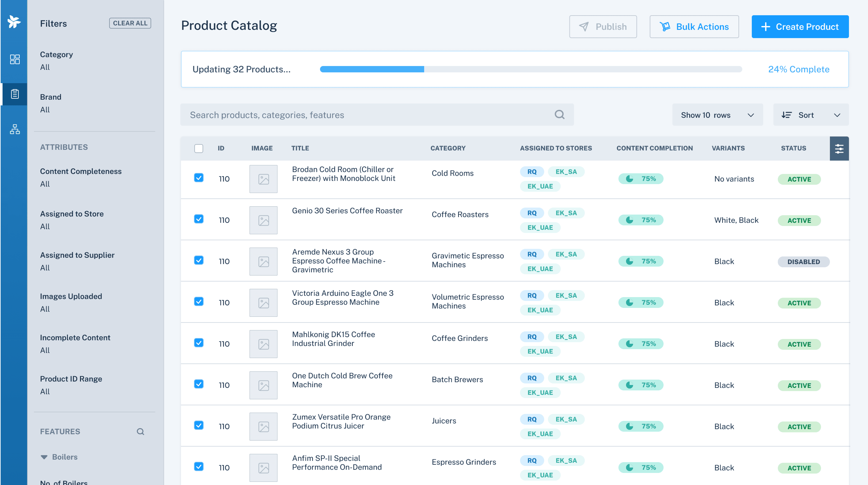Uncheck the Brodan Cold Room row checkbox

(x=199, y=178)
